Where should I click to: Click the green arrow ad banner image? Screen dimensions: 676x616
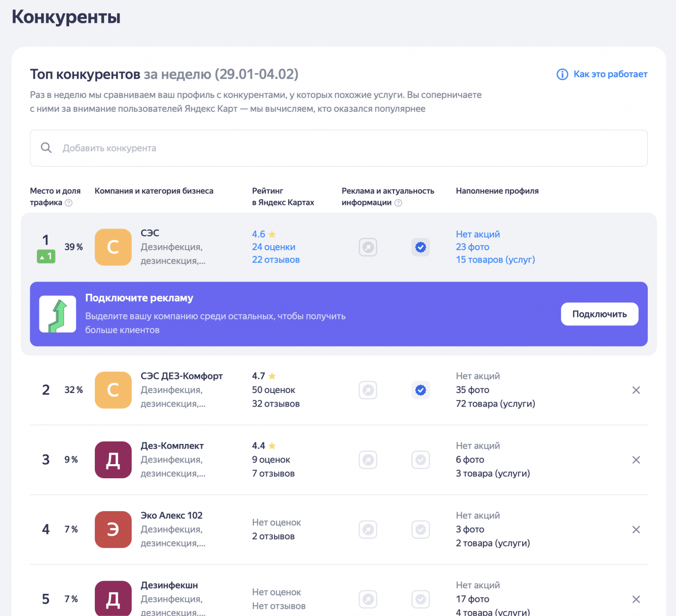coord(58,314)
